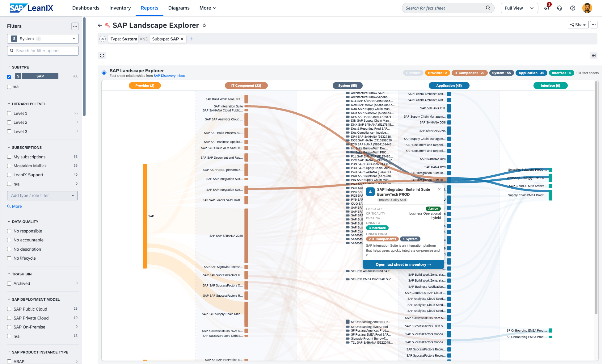
Task: Click the refresh report icon
Action: [102, 56]
